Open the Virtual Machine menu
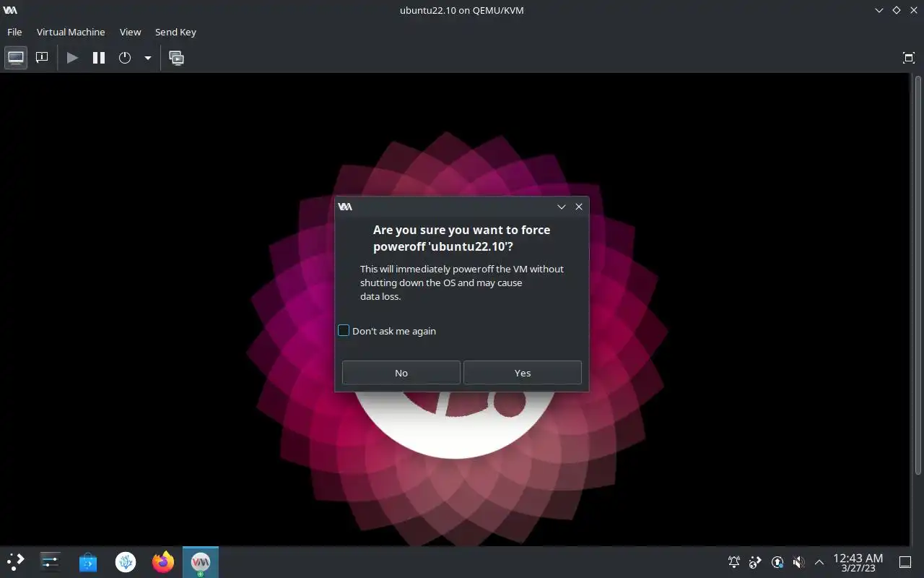924x578 pixels. [x=71, y=32]
